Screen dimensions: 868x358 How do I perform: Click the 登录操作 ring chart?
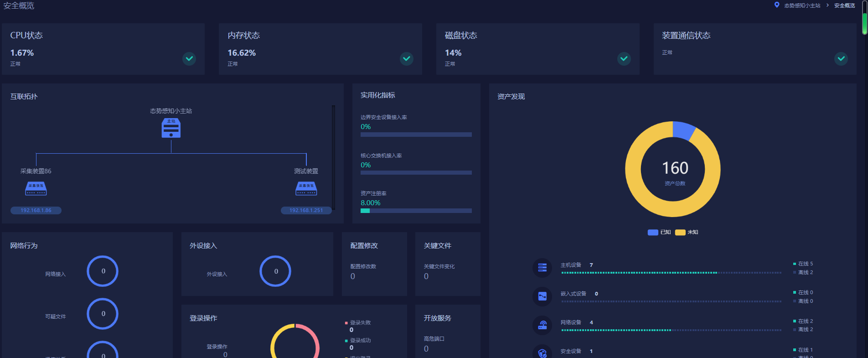295,341
